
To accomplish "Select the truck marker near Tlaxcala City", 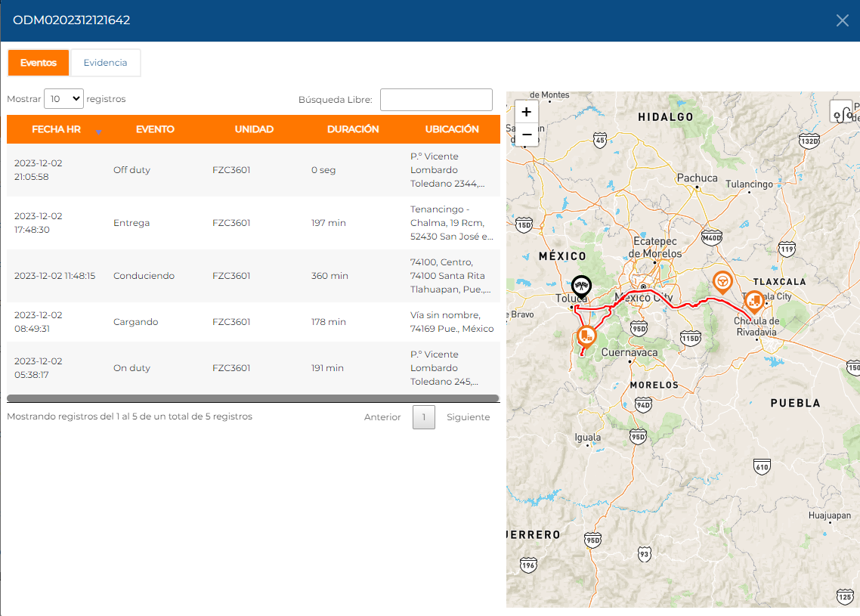I will pos(753,302).
